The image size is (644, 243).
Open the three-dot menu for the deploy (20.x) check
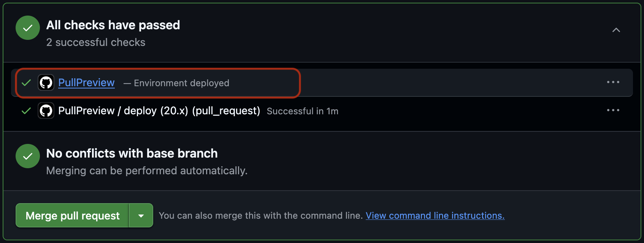613,110
